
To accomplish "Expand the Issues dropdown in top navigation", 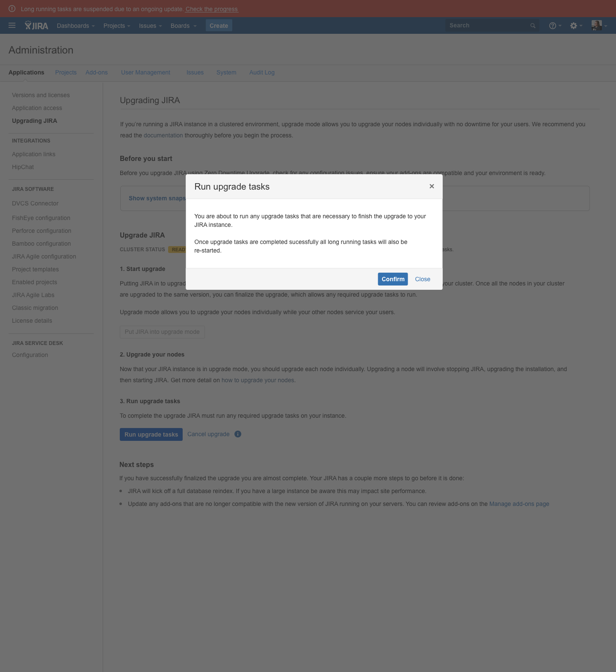I will pyautogui.click(x=150, y=26).
